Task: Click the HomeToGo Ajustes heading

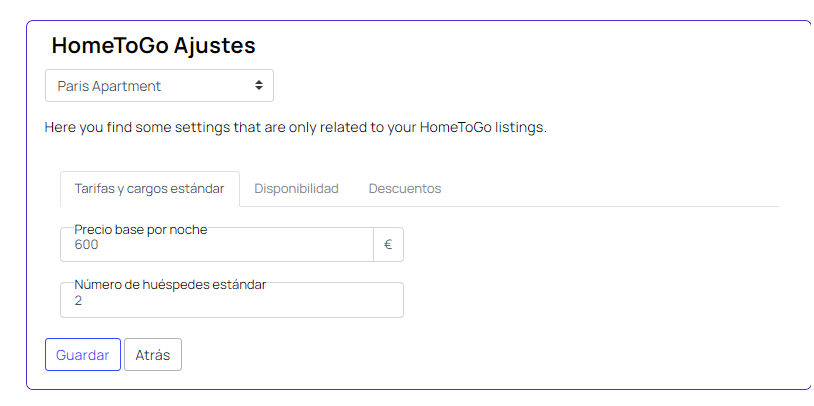Action: pos(154,46)
